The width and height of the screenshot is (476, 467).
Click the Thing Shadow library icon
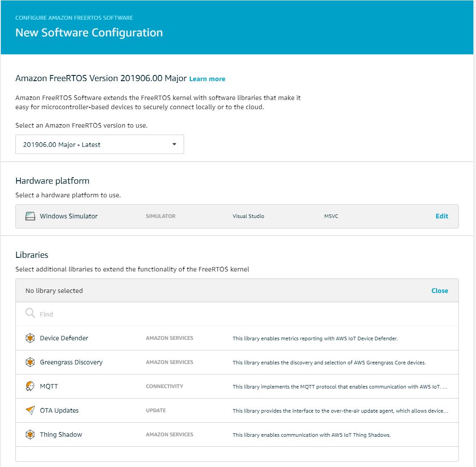30,435
